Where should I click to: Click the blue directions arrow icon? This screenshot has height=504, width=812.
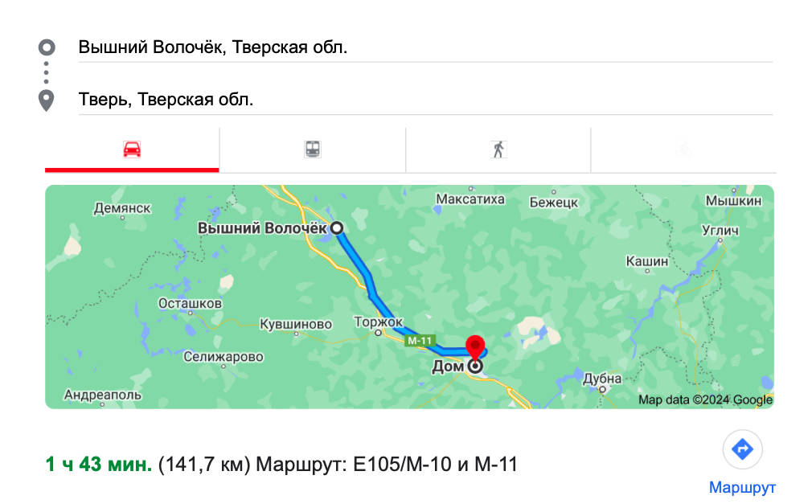742,449
